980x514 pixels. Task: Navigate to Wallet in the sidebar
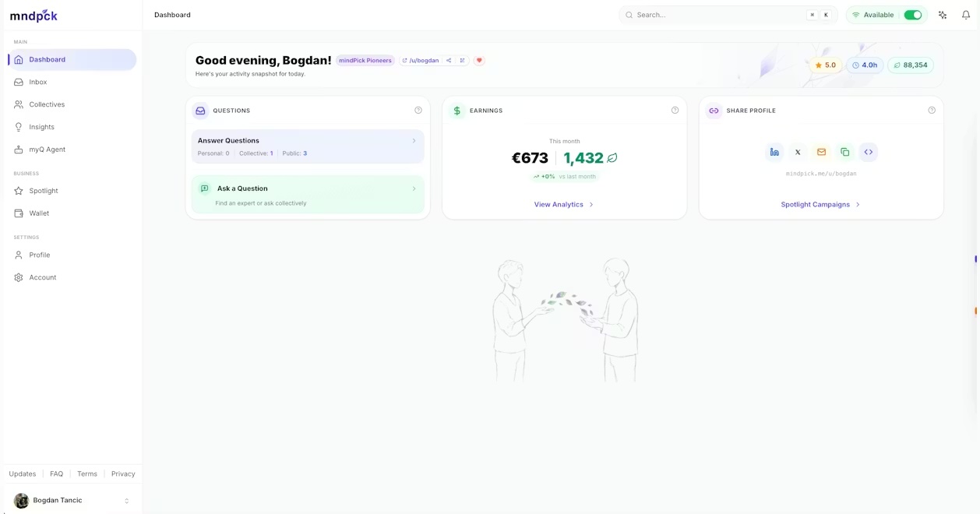click(39, 213)
